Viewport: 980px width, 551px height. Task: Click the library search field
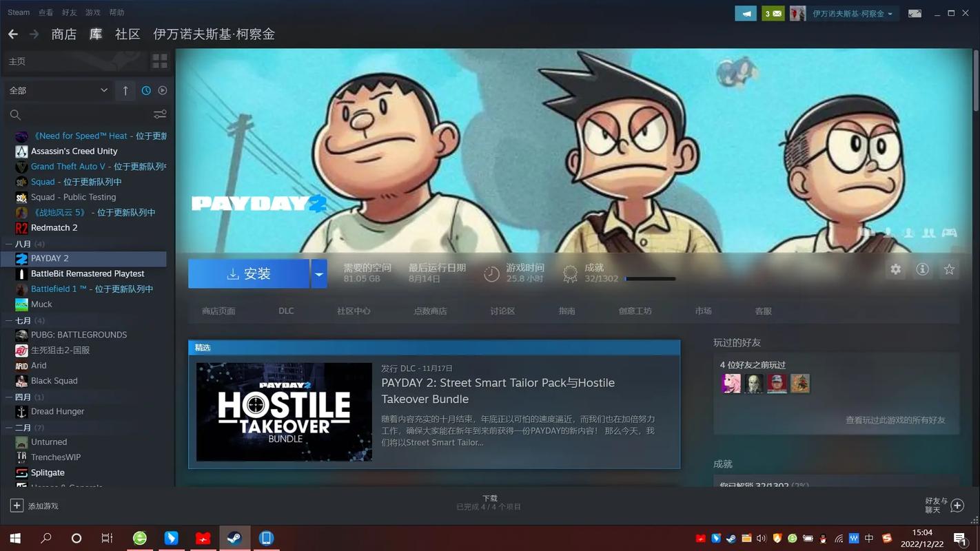(x=76, y=114)
